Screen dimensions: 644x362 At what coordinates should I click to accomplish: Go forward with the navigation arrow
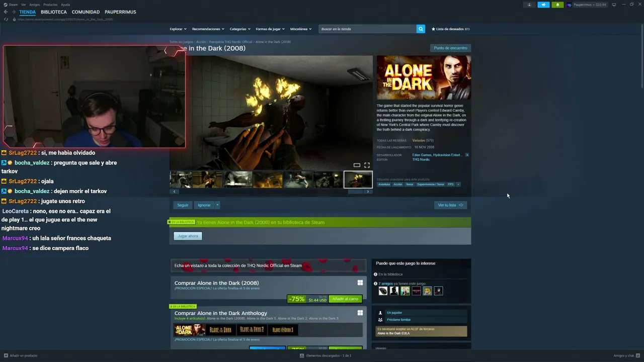click(x=14, y=12)
